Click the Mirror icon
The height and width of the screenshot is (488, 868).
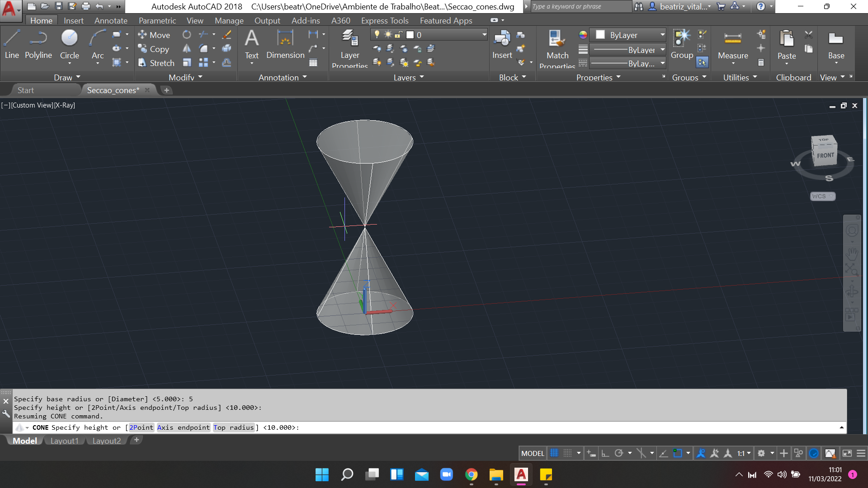(x=187, y=48)
